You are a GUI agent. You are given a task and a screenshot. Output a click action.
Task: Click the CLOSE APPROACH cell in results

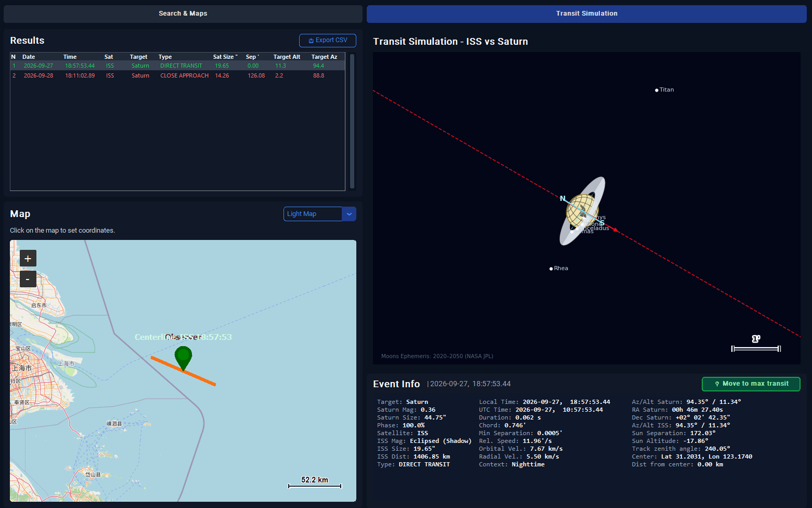tap(184, 75)
